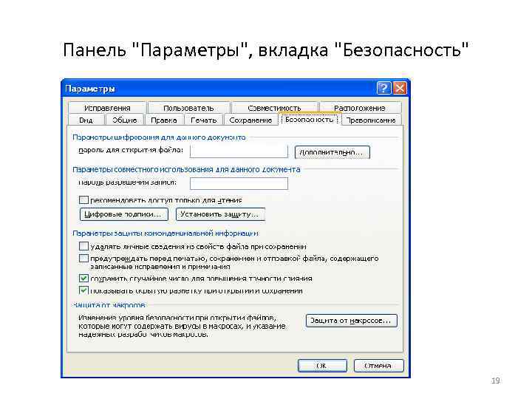Click the Параметры title bar text
Screen dimensions: 532x399
[x=90, y=89]
